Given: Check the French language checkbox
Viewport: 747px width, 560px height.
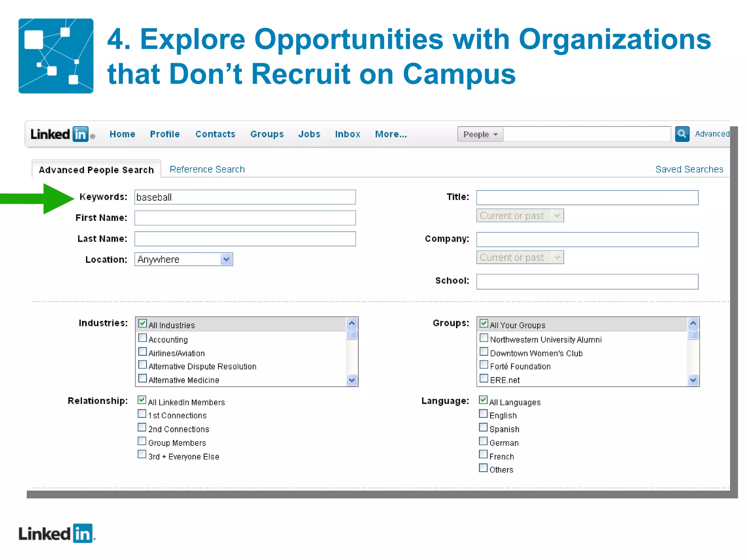Looking at the screenshot, I should pos(483,455).
